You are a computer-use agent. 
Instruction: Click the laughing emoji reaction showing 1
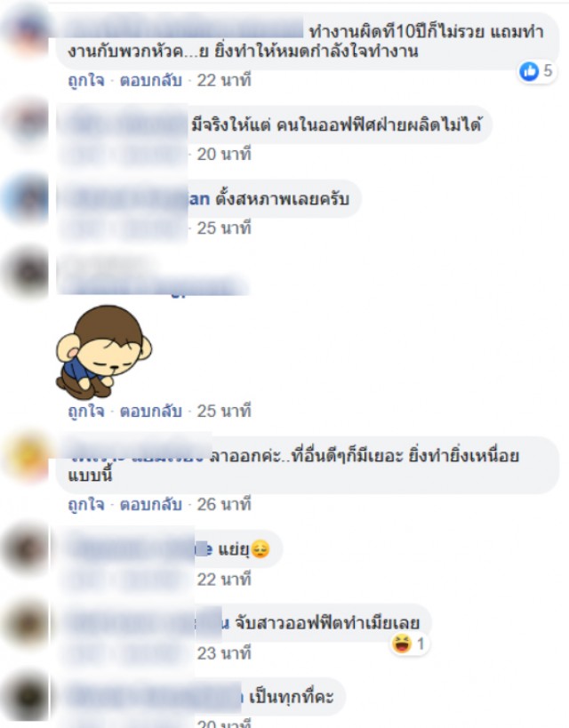[402, 644]
